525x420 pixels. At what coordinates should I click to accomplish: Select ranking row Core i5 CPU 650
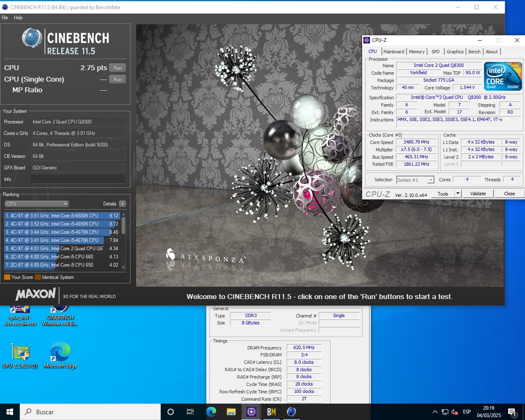pyautogui.click(x=62, y=265)
